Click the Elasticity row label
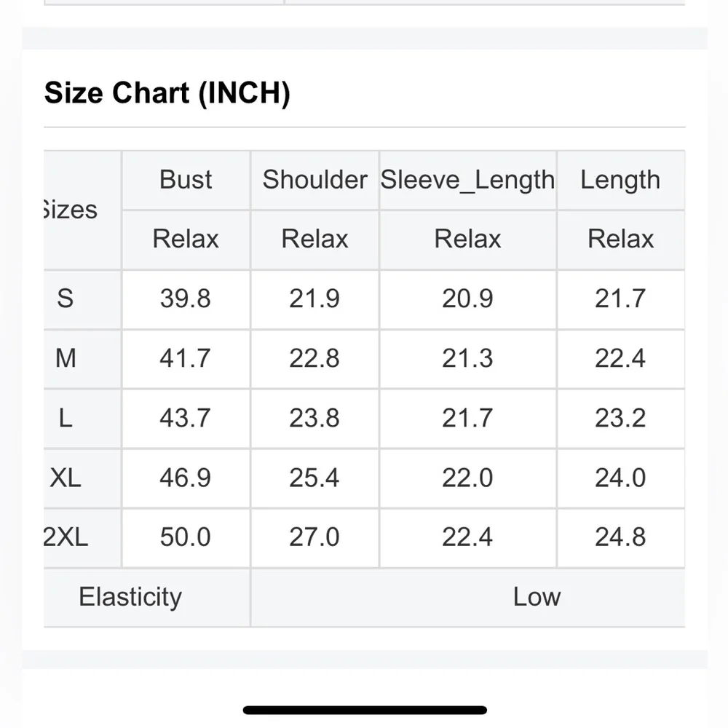 coord(130,597)
